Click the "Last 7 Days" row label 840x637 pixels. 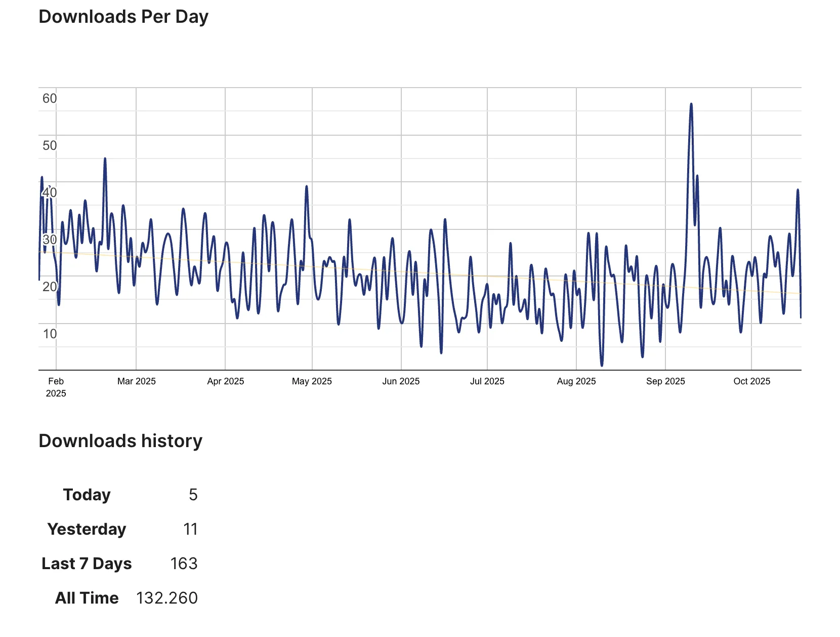click(87, 564)
